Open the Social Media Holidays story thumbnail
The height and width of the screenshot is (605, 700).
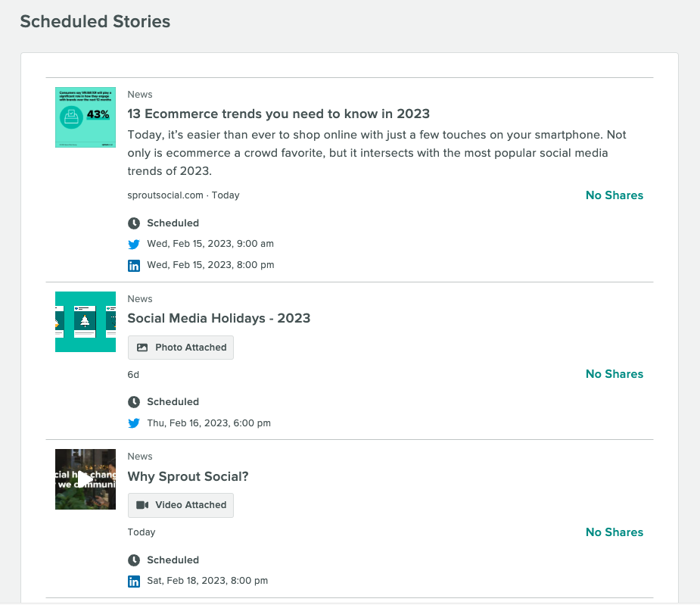(86, 322)
